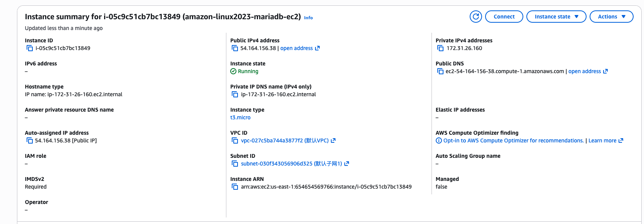Copy the Public DNS name
The height and width of the screenshot is (224, 644).
tap(440, 71)
